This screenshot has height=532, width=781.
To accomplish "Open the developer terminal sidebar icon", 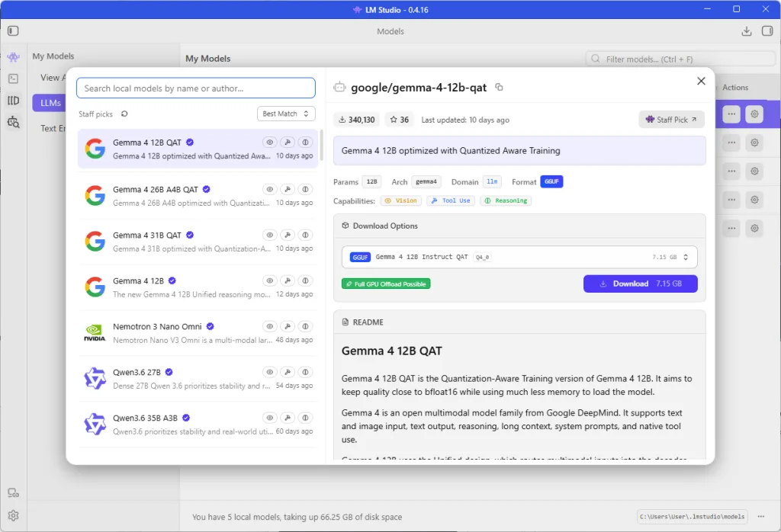I will click(x=14, y=79).
